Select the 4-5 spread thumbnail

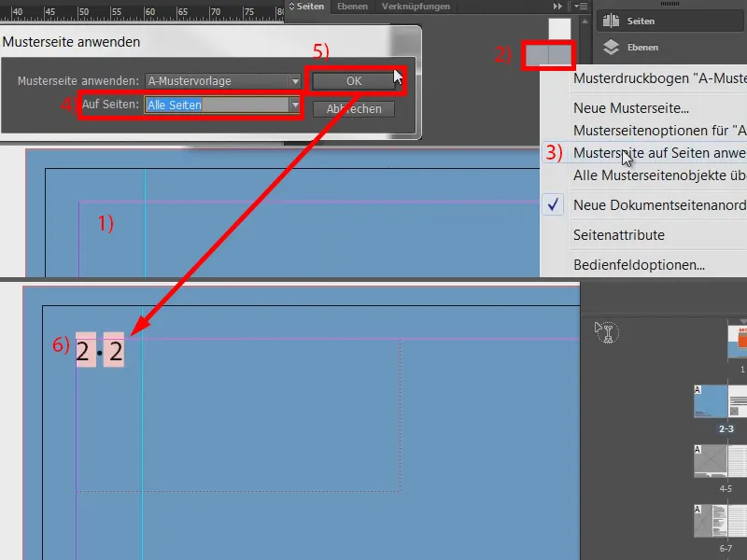pyautogui.click(x=720, y=461)
